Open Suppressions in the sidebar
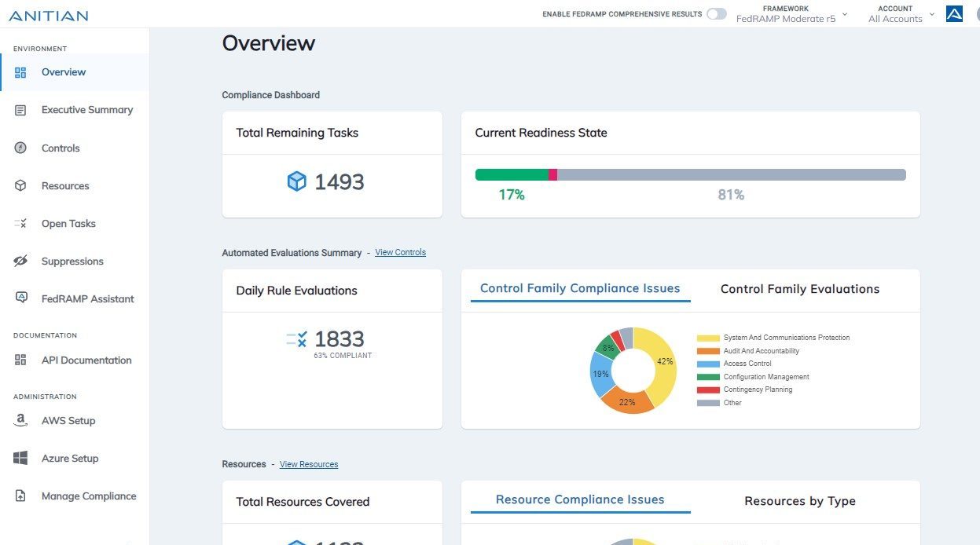The height and width of the screenshot is (545, 980). [75, 262]
